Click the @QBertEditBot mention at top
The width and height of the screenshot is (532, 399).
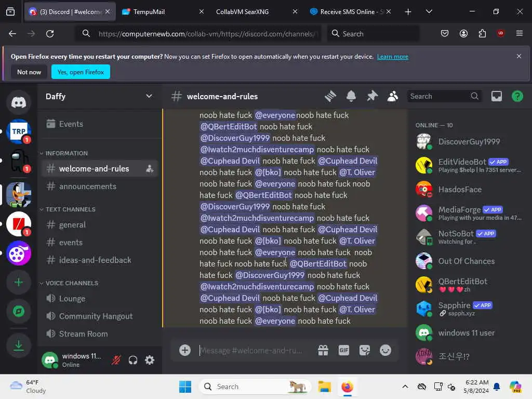229,127
